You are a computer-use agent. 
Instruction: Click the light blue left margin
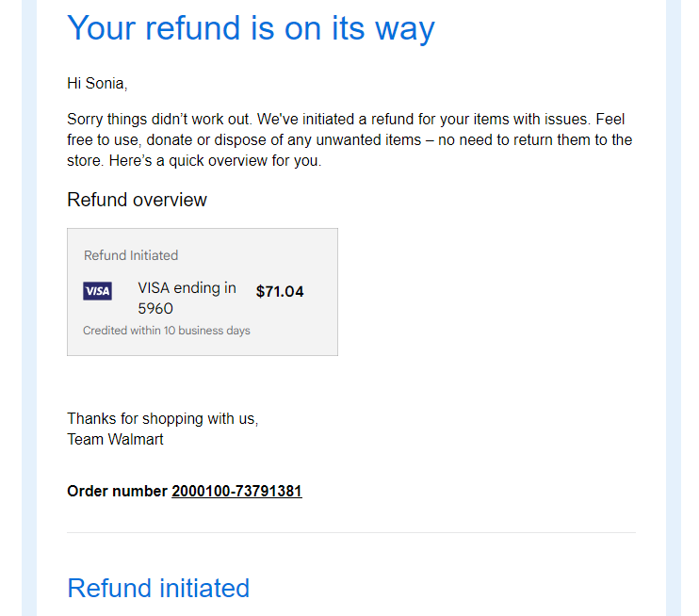point(29,308)
